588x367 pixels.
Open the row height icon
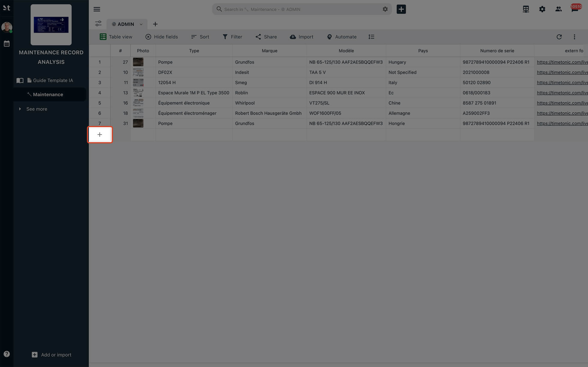(x=371, y=37)
